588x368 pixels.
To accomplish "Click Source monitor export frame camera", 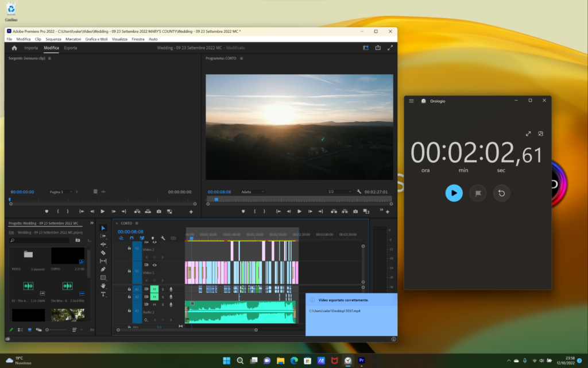I will [159, 212].
